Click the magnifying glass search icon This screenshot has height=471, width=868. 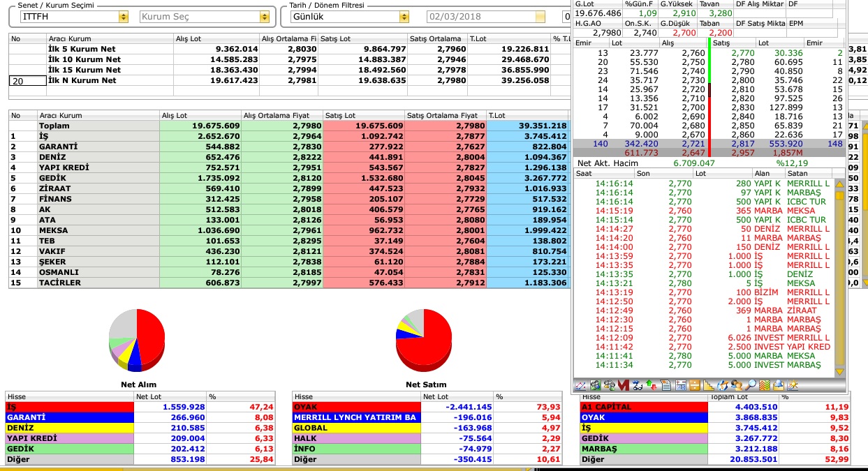point(751,384)
